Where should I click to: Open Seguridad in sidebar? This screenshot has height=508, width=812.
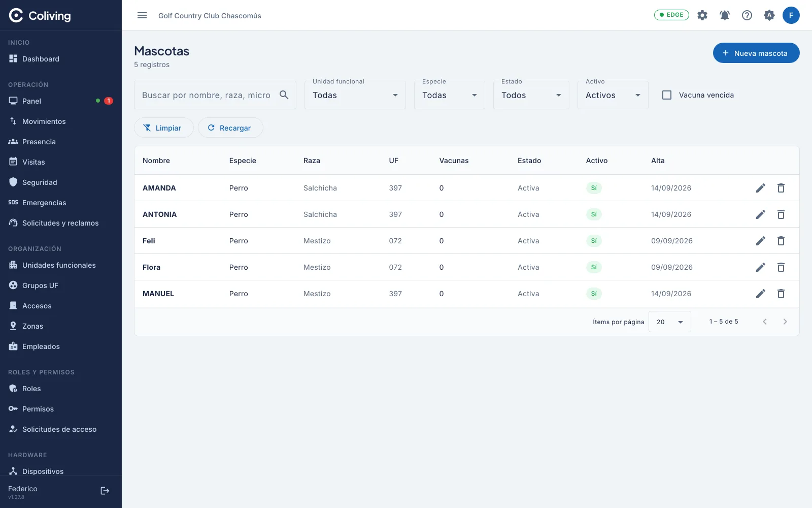[61, 182]
